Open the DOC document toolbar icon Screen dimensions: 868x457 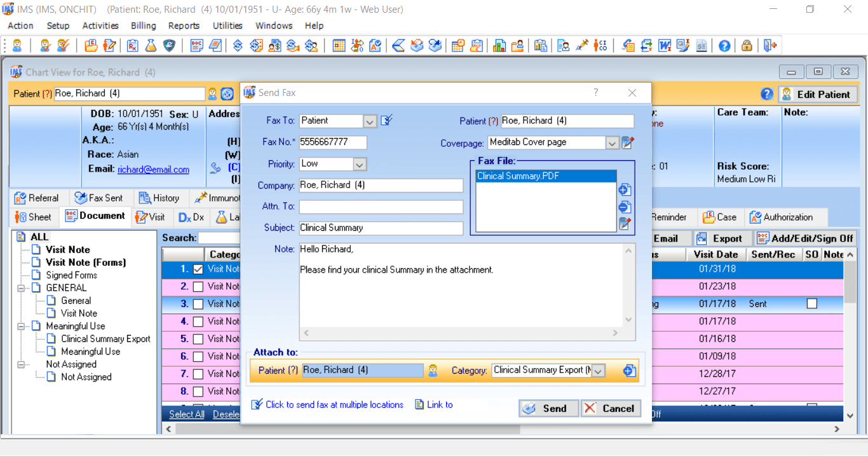(x=197, y=46)
